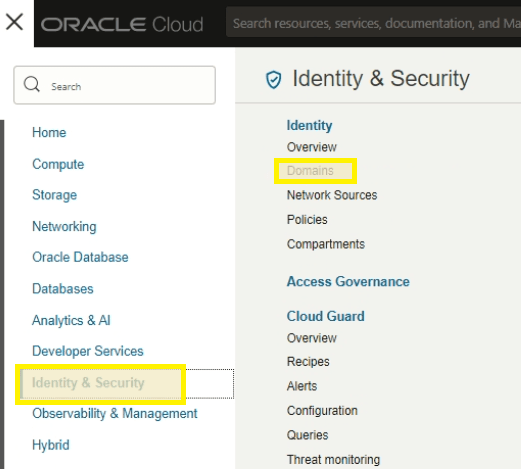Screen dimensions: 521x469
Task: Open the Networking menu category
Action: 64,227
